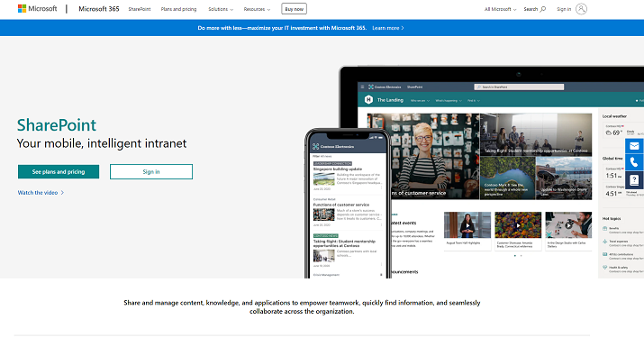Open the Watch the video link
The width and height of the screenshot is (644, 347).
tap(41, 192)
